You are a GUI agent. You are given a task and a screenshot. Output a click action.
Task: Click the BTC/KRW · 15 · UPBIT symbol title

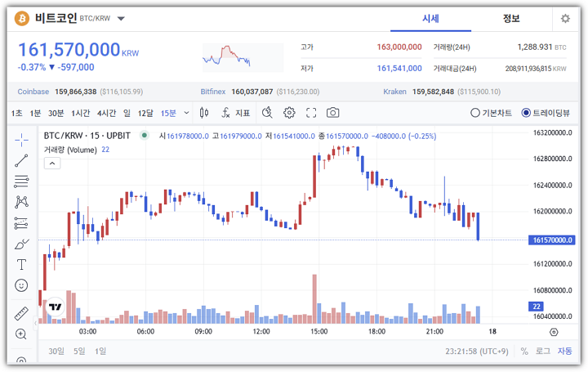[87, 136]
